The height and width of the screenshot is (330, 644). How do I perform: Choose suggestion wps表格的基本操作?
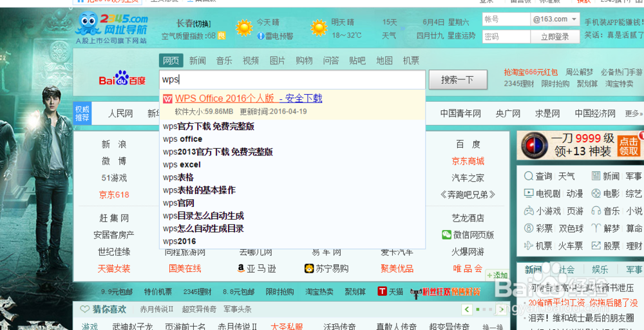(199, 190)
